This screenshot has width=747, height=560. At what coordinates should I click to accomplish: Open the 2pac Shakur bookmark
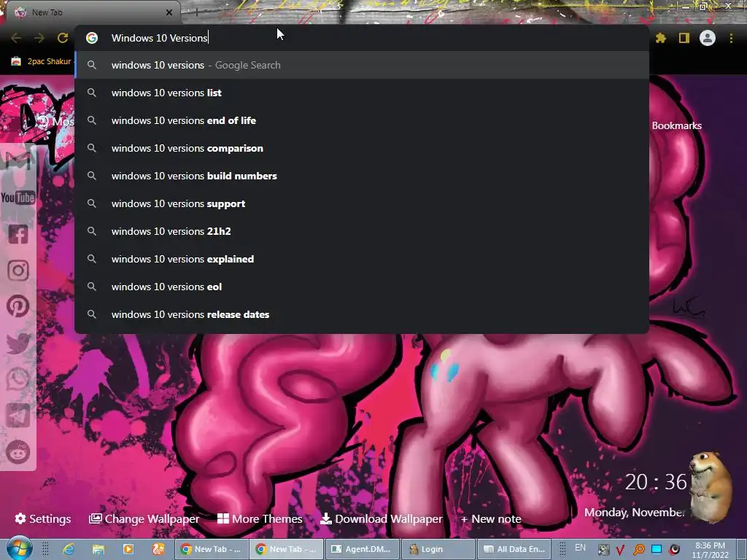tap(42, 61)
